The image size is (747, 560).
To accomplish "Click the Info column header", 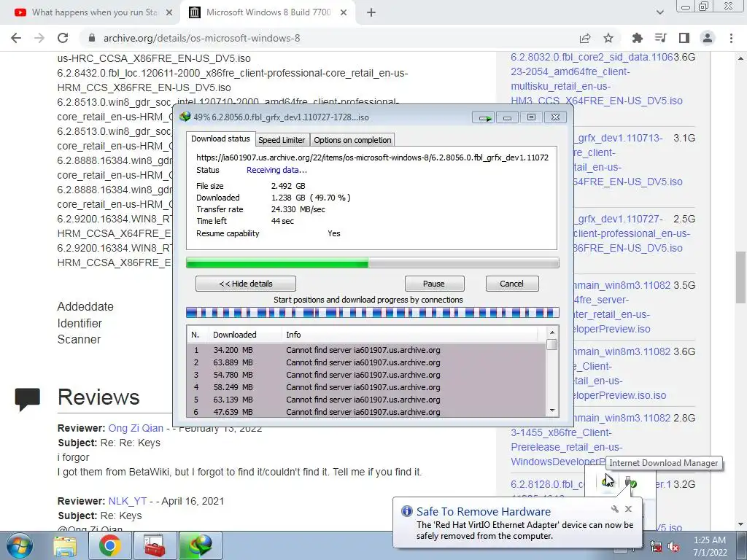I will tap(410, 335).
